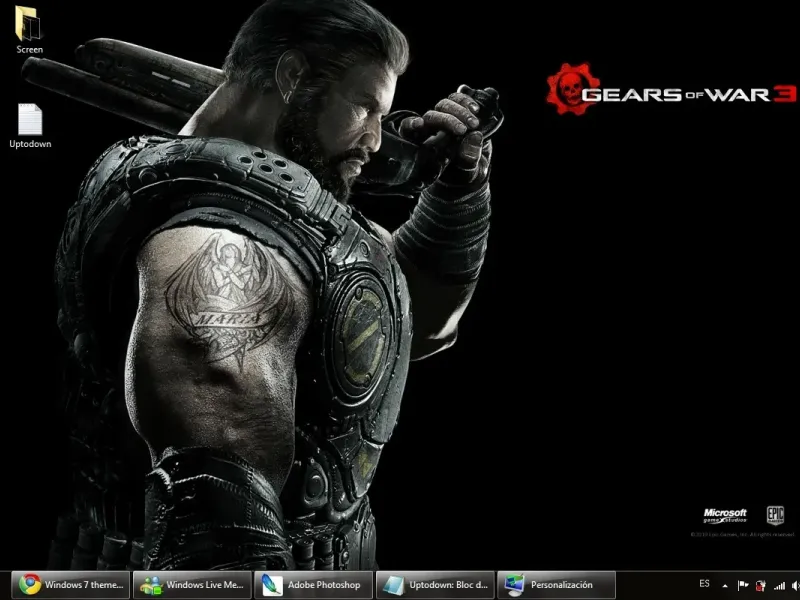This screenshot has height=600, width=800.
Task: Open the network signal tray icon
Action: (779, 585)
